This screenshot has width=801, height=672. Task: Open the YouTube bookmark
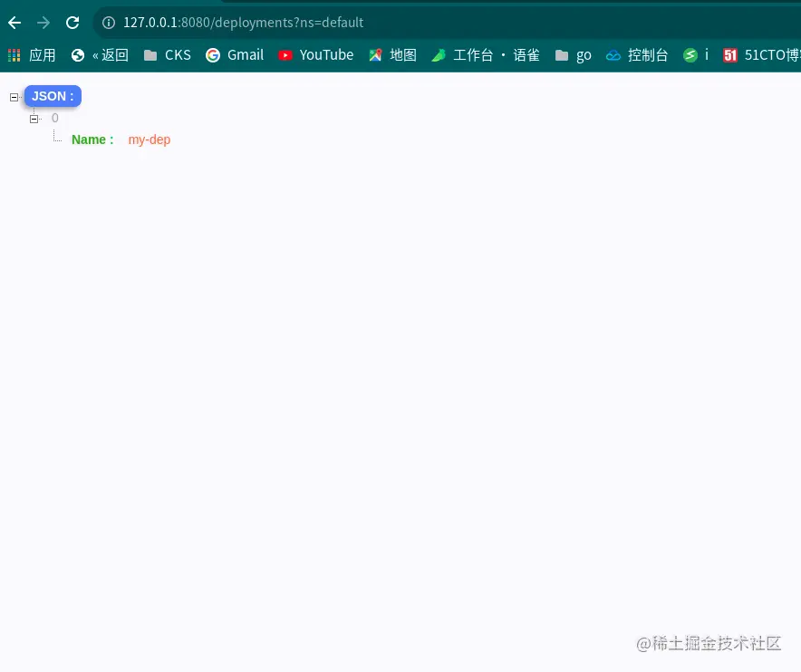315,55
